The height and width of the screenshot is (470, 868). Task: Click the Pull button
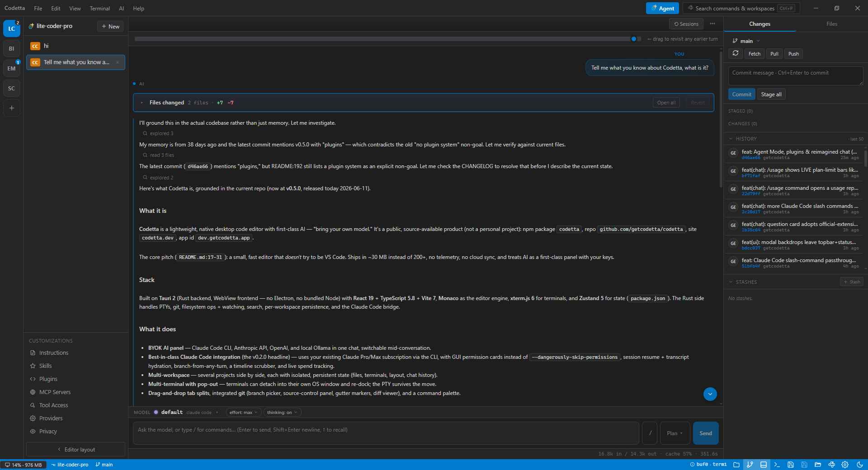[774, 54]
